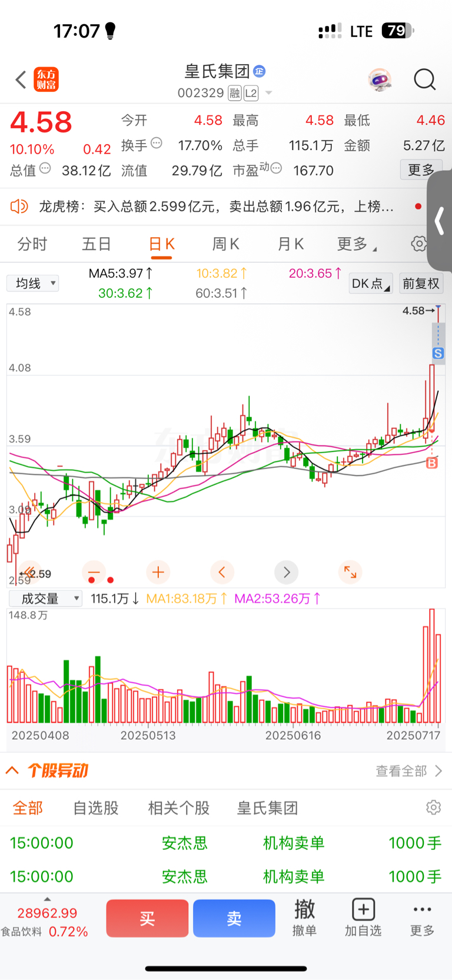Viewport: 452px width, 980px height.
Task: Tap the enterprise badge beside 皇氏集团
Action: tap(260, 72)
